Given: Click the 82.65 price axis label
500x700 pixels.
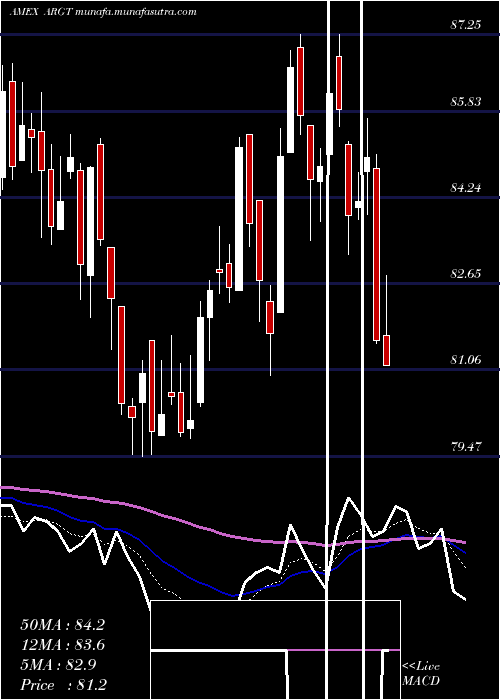Looking at the screenshot, I should tap(466, 274).
